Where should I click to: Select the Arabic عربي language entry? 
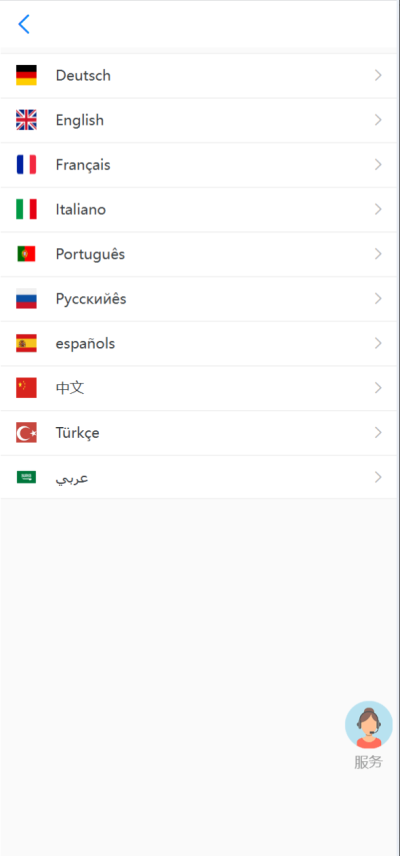(x=199, y=478)
